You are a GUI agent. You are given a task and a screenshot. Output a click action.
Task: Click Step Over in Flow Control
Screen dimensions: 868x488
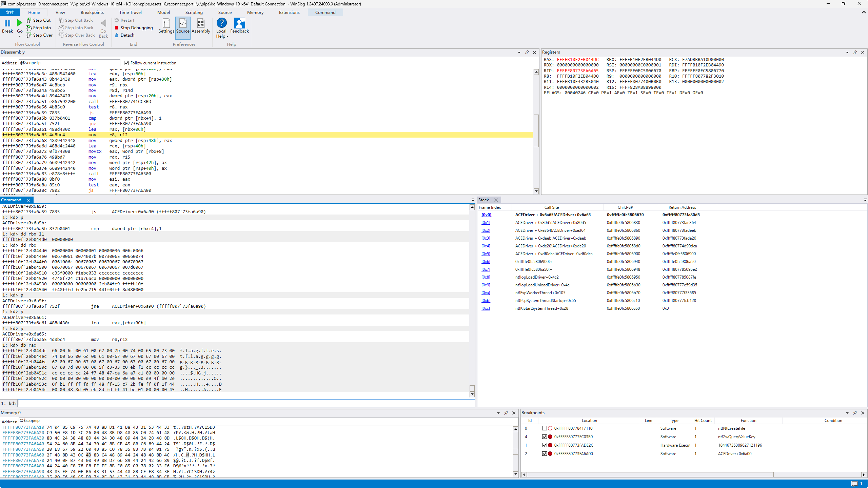pos(39,35)
